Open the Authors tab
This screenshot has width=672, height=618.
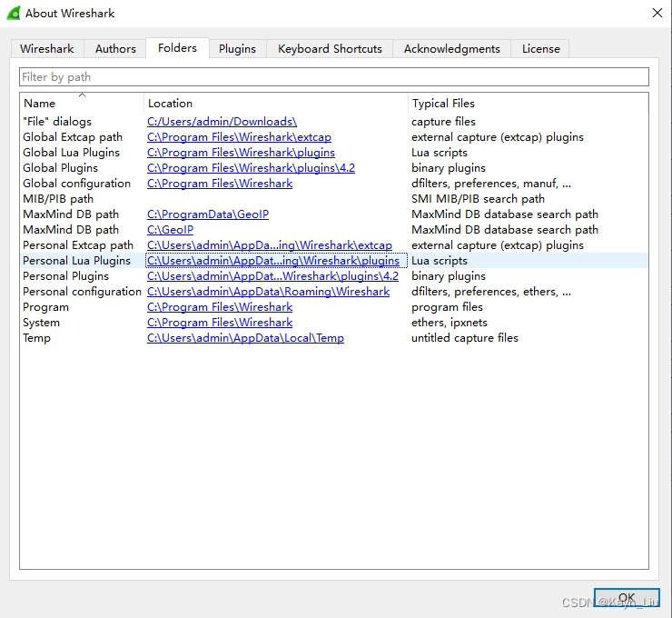pos(115,48)
